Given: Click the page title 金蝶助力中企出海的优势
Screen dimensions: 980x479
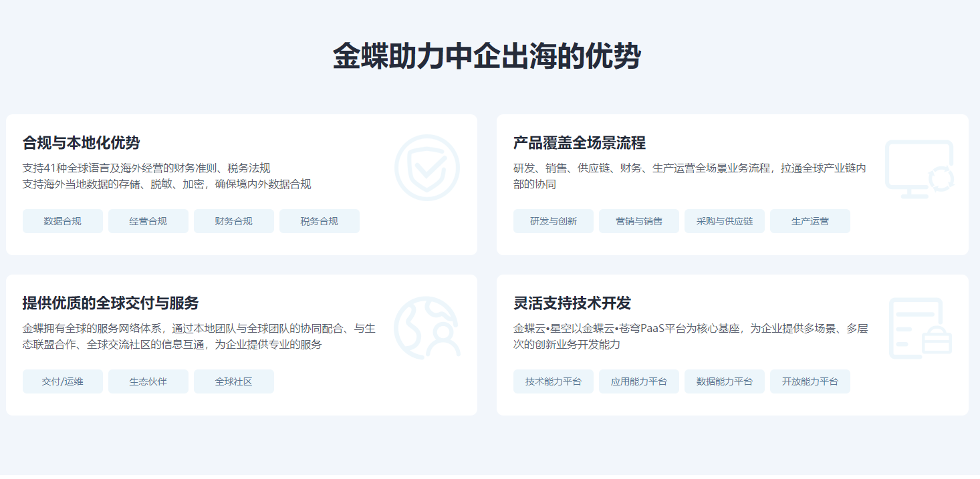Looking at the screenshot, I should click(487, 56).
